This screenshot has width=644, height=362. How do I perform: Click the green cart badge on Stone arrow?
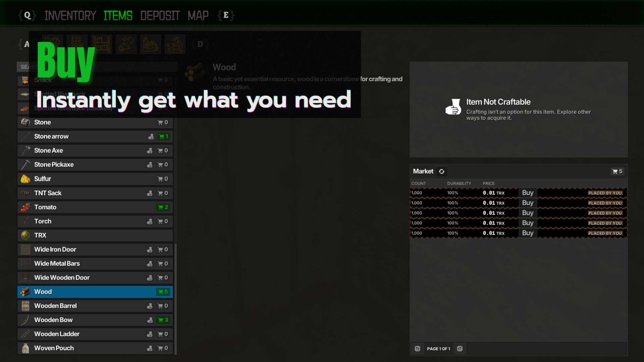(x=164, y=136)
